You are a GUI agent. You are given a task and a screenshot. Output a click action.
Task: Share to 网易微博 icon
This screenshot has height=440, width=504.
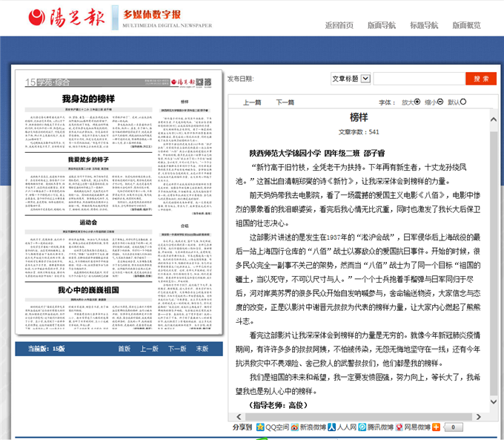click(399, 427)
